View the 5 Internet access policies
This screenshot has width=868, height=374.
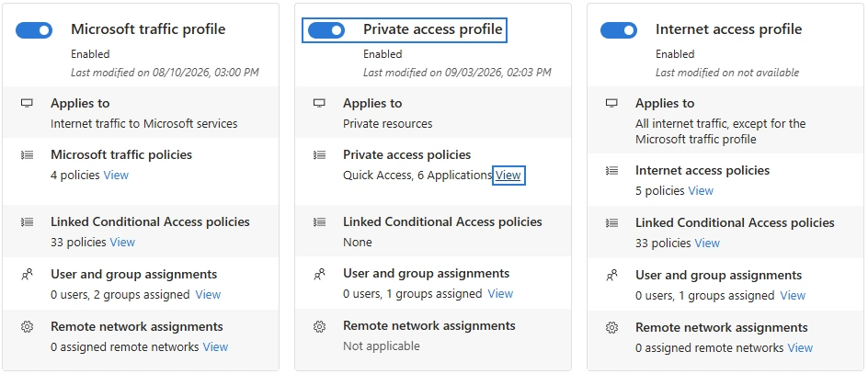click(701, 191)
